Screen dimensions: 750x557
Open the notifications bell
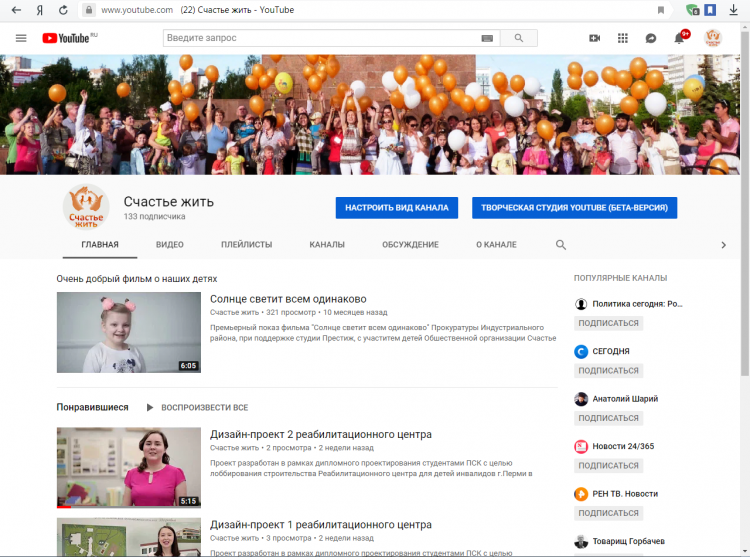[x=680, y=38]
